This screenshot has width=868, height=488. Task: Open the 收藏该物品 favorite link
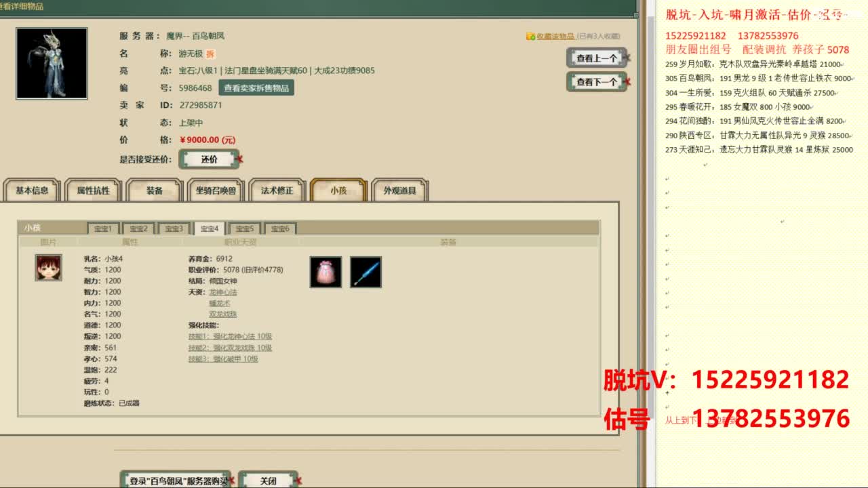555,37
